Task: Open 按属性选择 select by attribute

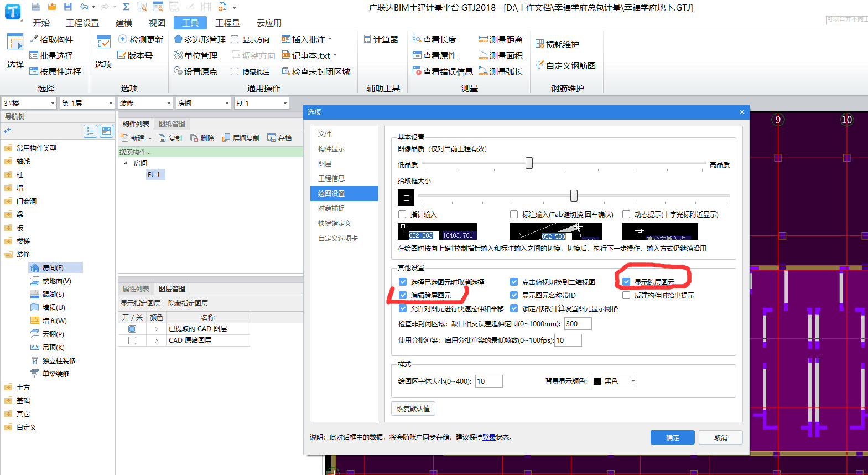Action: tap(55, 71)
